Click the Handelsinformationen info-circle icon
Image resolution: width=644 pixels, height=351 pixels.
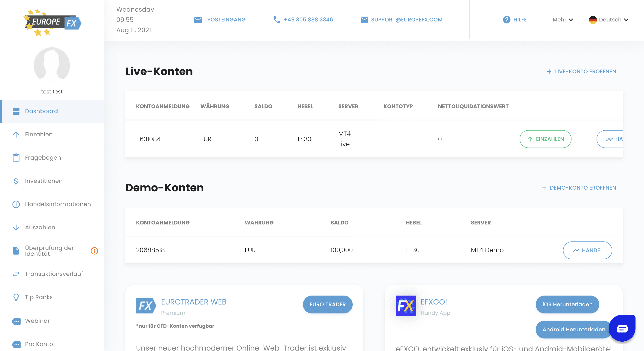tap(16, 204)
